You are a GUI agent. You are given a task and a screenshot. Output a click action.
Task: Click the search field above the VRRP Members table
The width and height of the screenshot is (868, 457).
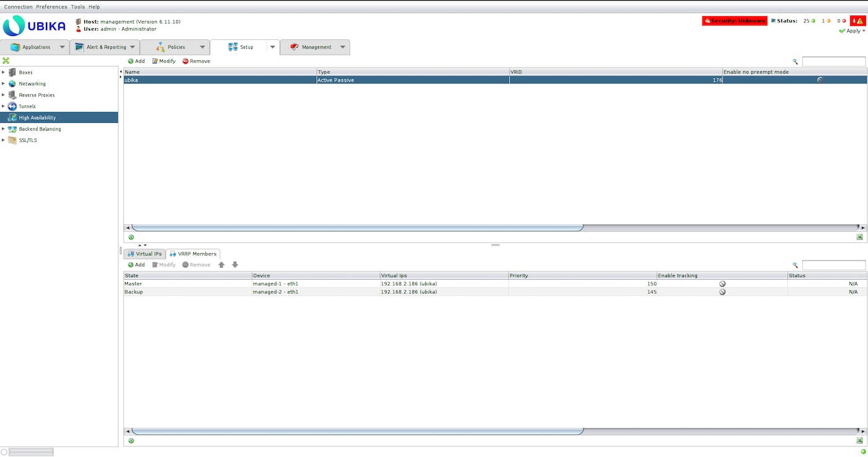point(833,265)
